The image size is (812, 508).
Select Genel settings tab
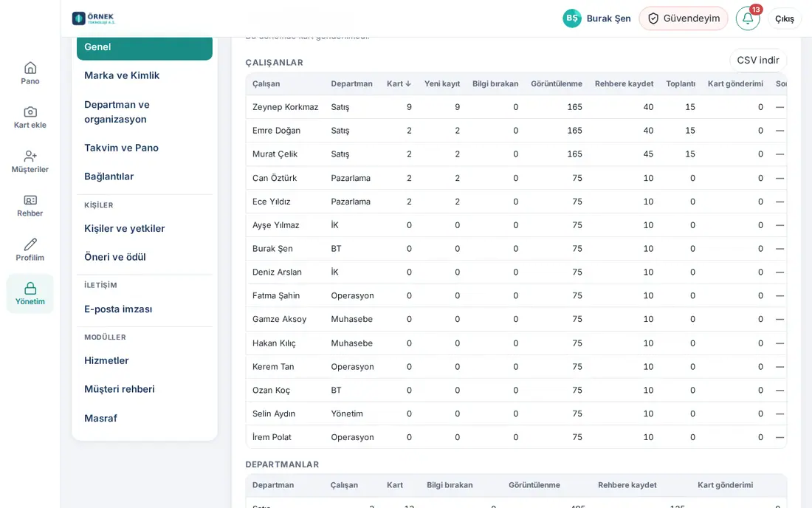[145, 47]
